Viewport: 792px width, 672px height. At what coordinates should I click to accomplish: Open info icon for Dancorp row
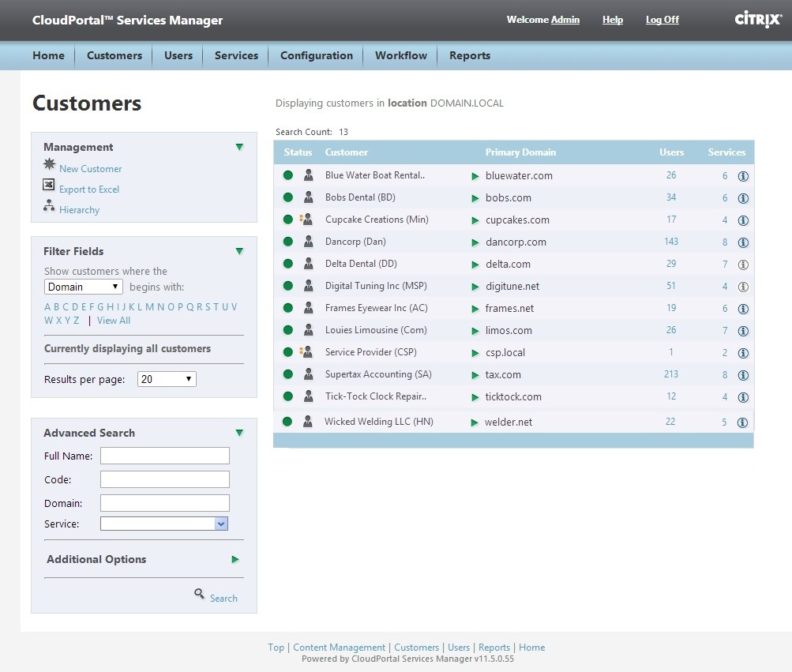pos(742,242)
